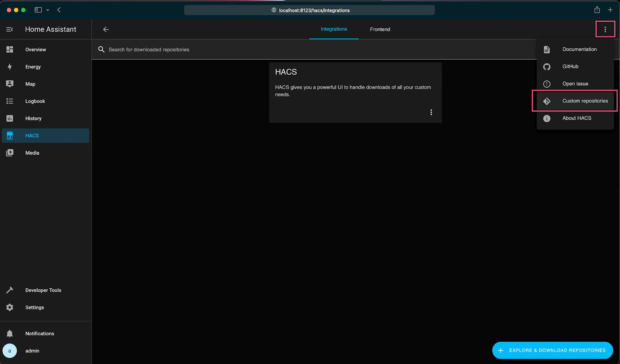Click the browser back chevron
Screen dimensions: 620x364
click(59, 10)
